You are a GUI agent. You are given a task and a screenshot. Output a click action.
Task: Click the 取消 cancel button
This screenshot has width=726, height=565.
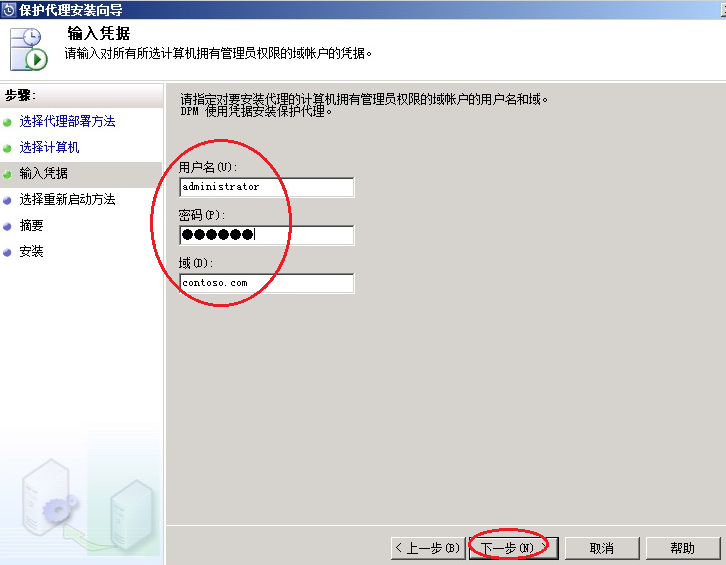coord(602,548)
